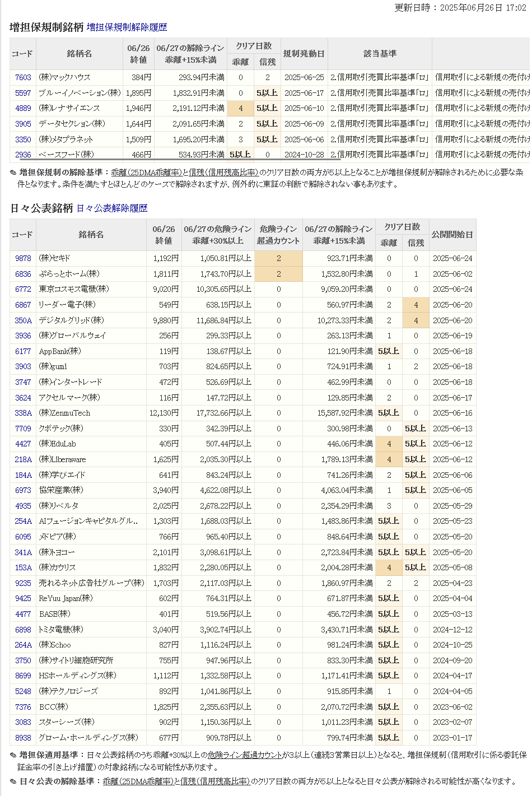Select the closing price 12,130円
This screenshot has width=532, height=796.
click(x=164, y=413)
